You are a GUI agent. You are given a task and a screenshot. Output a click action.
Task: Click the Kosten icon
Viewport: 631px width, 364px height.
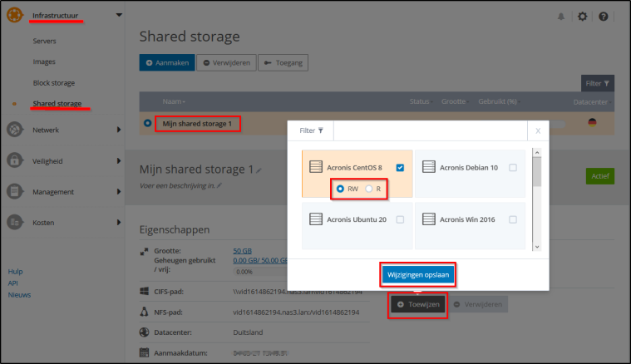[x=14, y=222]
